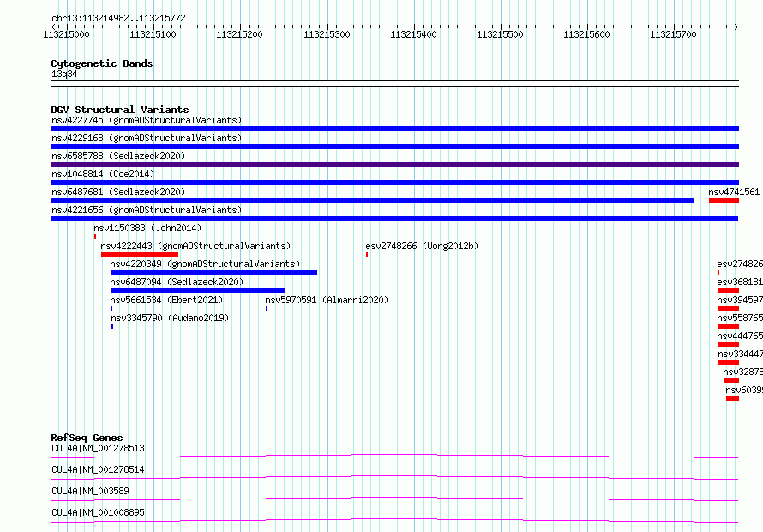Click the nsv6487681 (Sedlazeck2020) label
Image resolution: width=763 pixels, height=532 pixels.
[x=118, y=192]
